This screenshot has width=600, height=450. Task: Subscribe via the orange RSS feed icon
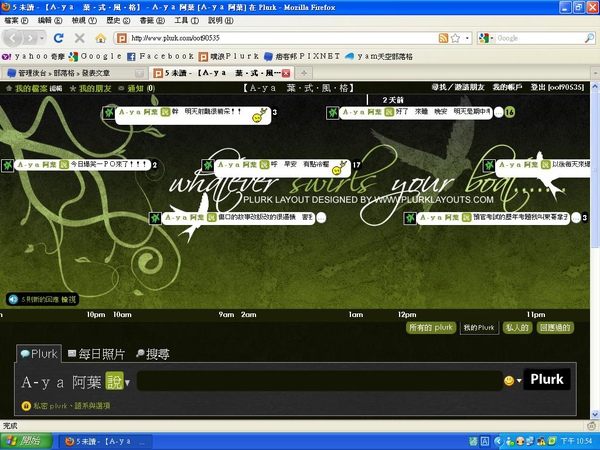443,38
